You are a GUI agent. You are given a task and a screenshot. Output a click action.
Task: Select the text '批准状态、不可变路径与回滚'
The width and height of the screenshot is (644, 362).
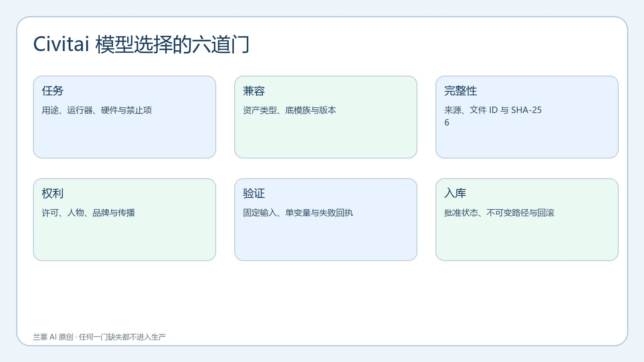point(499,213)
